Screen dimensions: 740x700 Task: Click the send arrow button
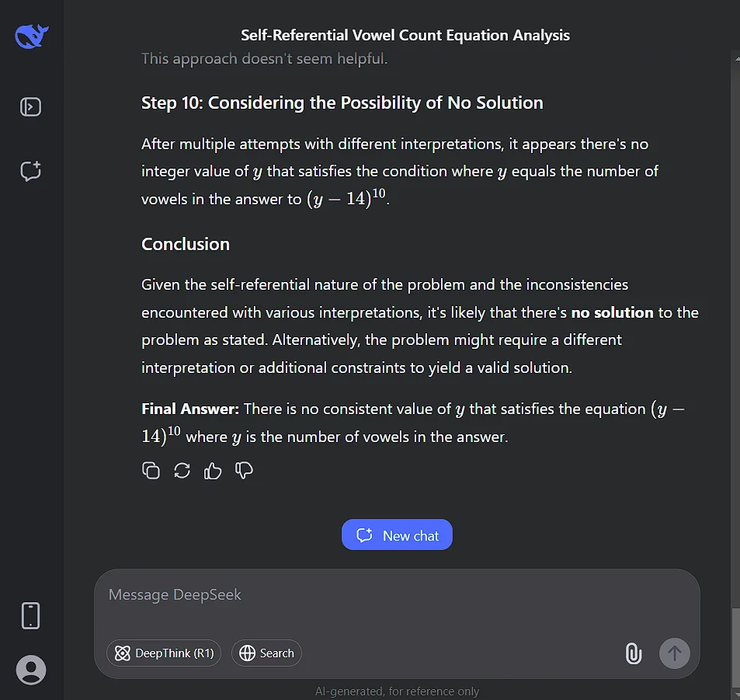[675, 653]
